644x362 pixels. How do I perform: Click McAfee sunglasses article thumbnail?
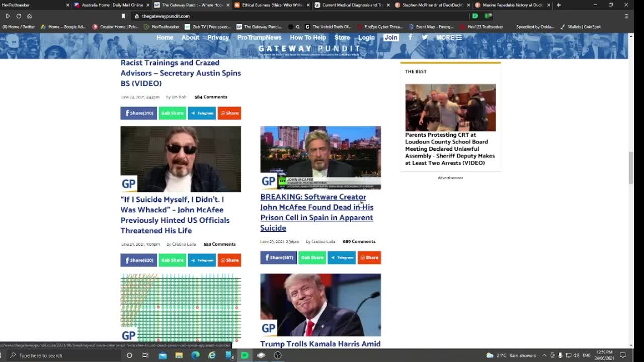(181, 159)
